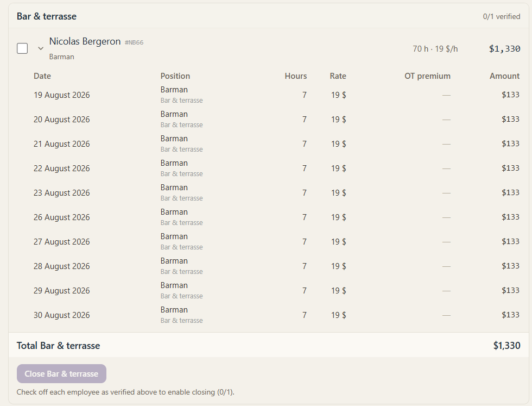Click the 70 h · 19 $/h summary

pyautogui.click(x=435, y=49)
